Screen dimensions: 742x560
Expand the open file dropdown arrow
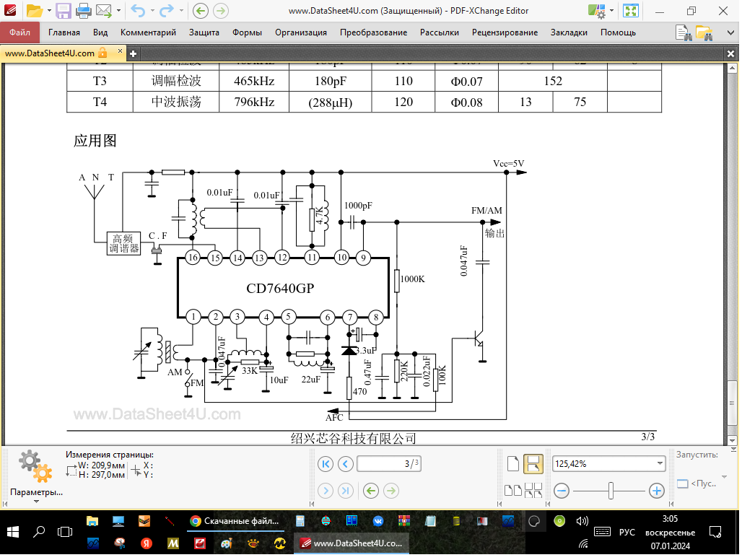49,10
